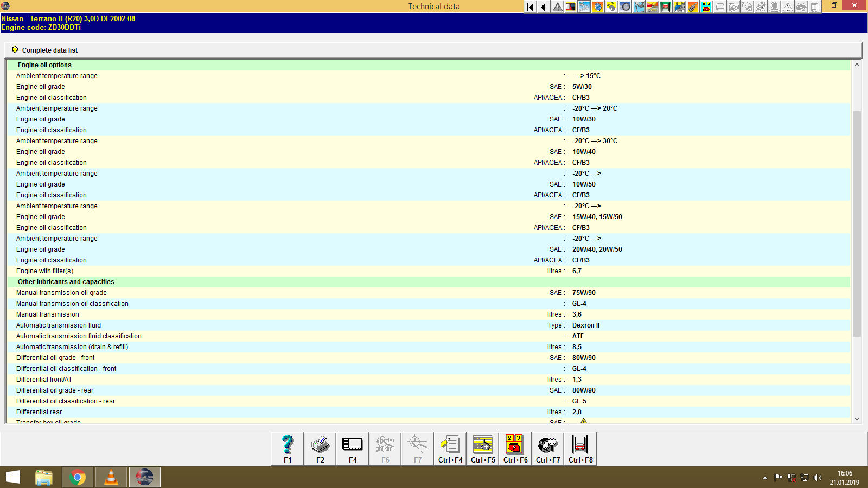
Task: Switch to the workshop program from the taskbar
Action: tap(144, 477)
